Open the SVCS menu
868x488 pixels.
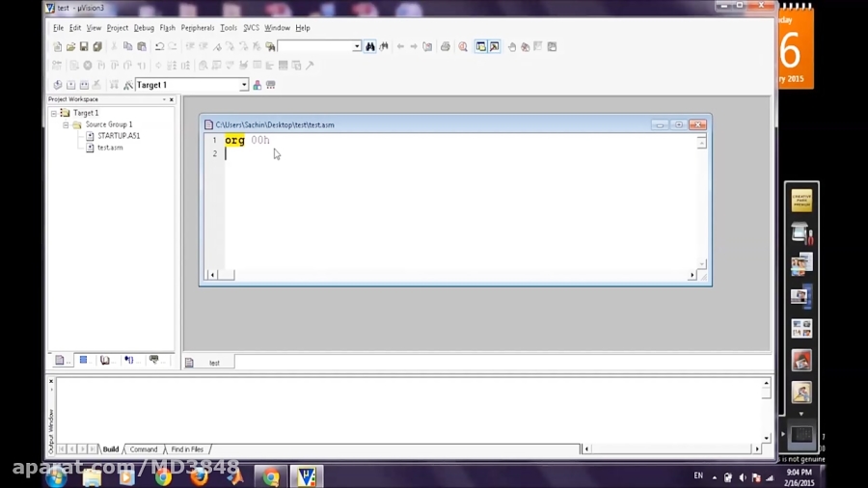click(x=252, y=28)
